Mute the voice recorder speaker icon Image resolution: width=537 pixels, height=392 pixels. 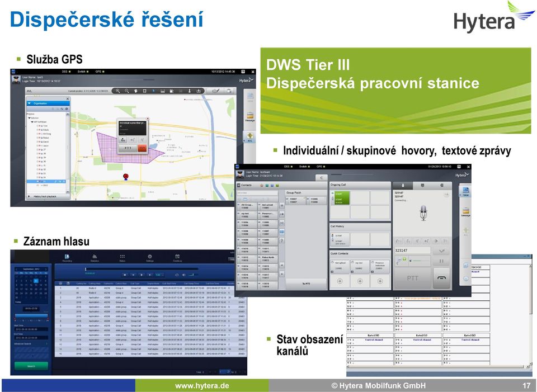coord(184,275)
